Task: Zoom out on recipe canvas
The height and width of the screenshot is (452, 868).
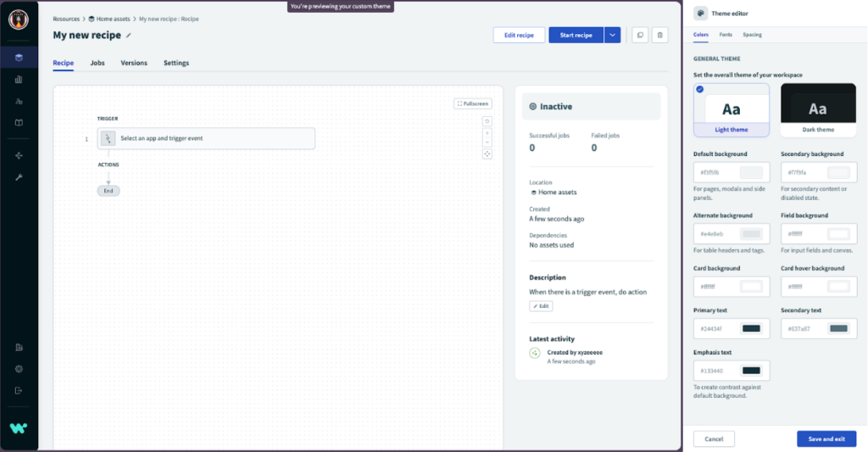Action: pyautogui.click(x=487, y=142)
